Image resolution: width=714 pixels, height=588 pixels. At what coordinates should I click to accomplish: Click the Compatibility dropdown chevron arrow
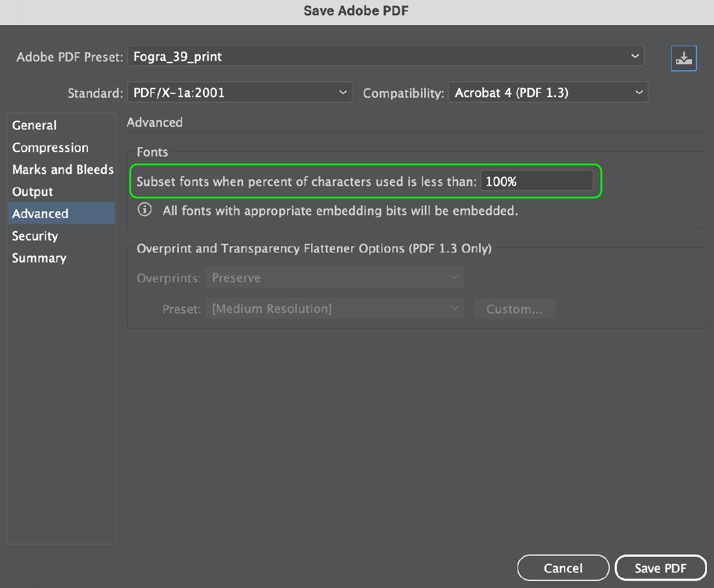(x=639, y=92)
